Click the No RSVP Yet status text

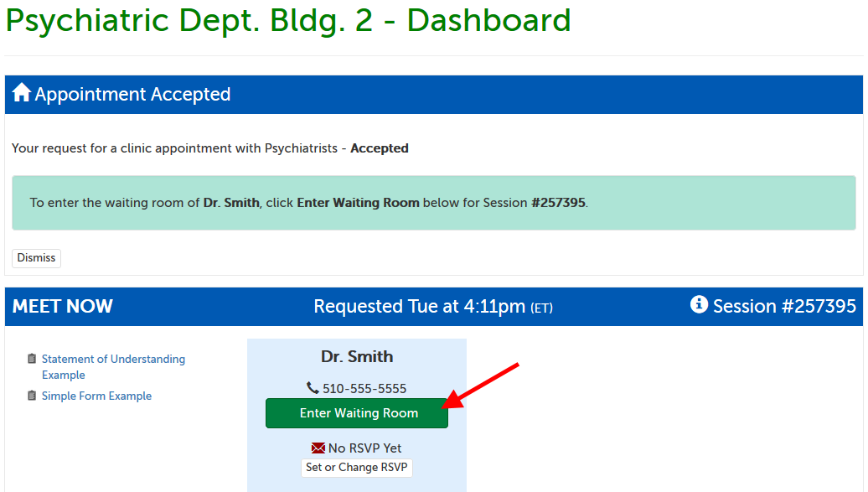364,448
